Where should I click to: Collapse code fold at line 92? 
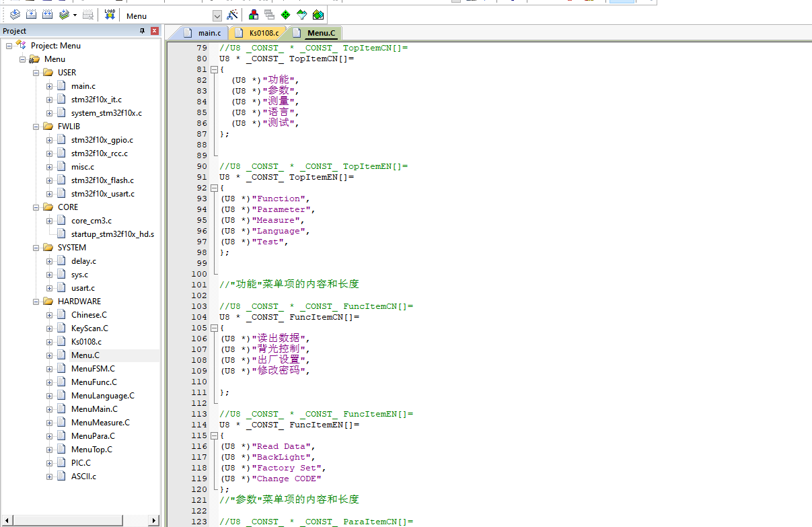[x=215, y=188]
